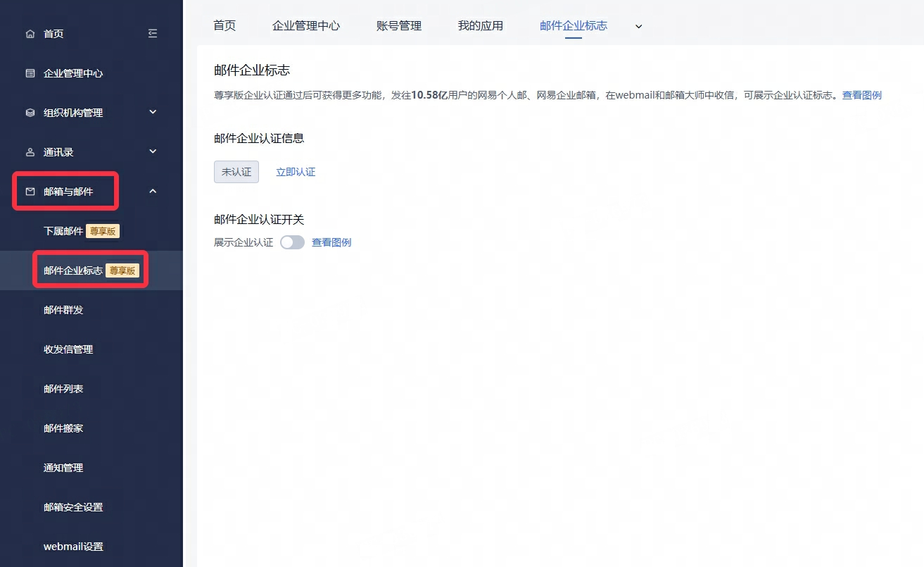This screenshot has width=924, height=567.
Task: Click 尊享版 badge beside 邮件企业标志
Action: pos(124,270)
